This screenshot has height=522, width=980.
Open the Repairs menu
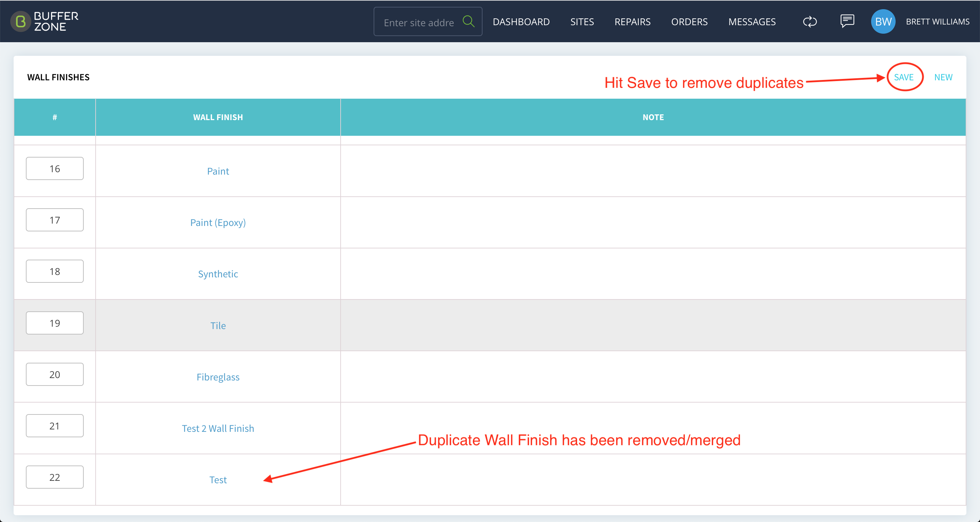click(x=632, y=22)
